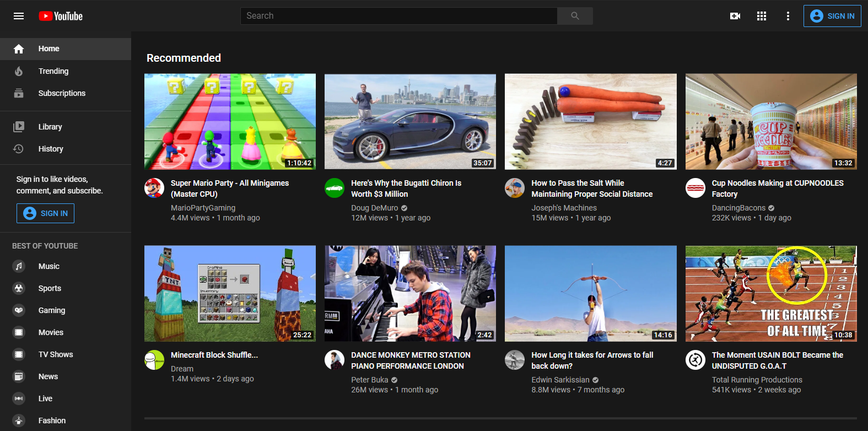Click the sidebar Sign In button
The image size is (868, 431).
click(45, 213)
